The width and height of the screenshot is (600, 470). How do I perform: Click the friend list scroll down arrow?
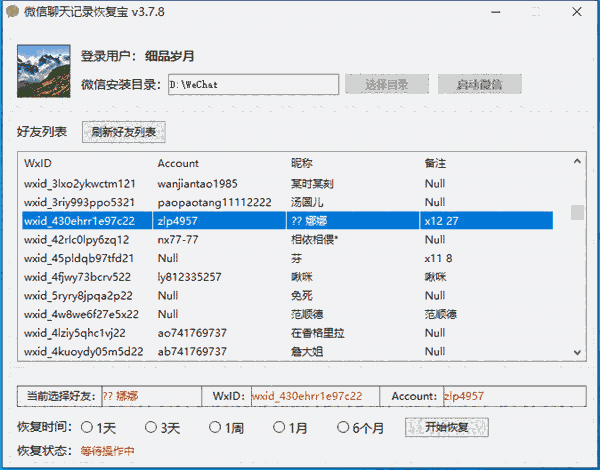pyautogui.click(x=577, y=352)
